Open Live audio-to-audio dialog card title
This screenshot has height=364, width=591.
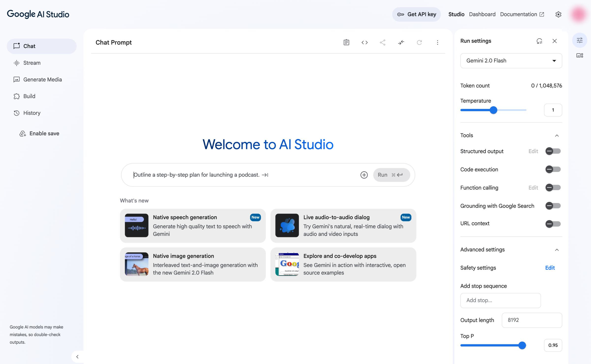[336, 217]
